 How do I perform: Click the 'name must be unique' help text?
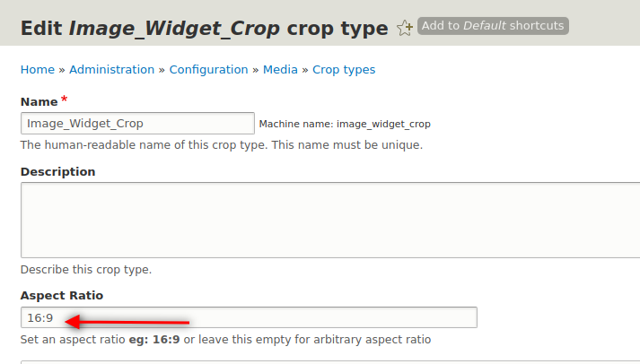[350, 144]
